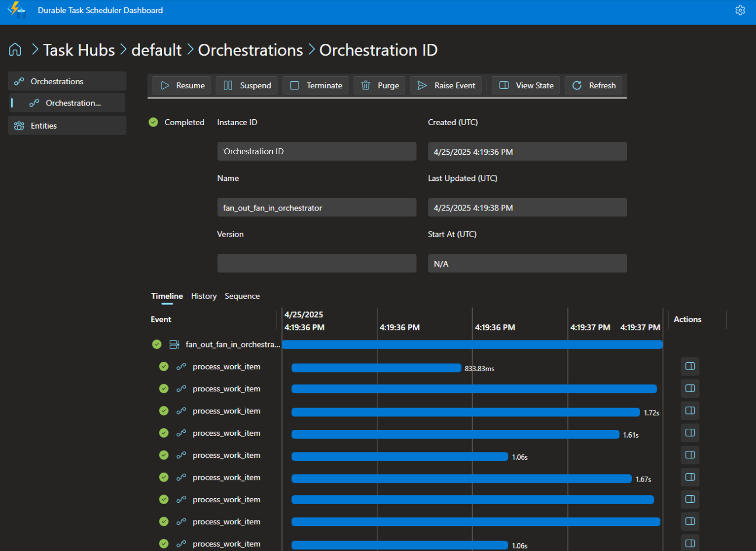This screenshot has width=756, height=551.
Task: Open the Task Hubs breadcrumb link
Action: (x=78, y=49)
